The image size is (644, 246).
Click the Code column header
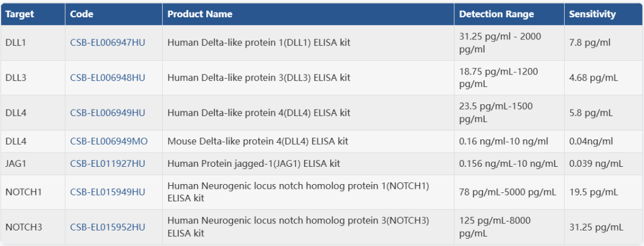(80, 14)
